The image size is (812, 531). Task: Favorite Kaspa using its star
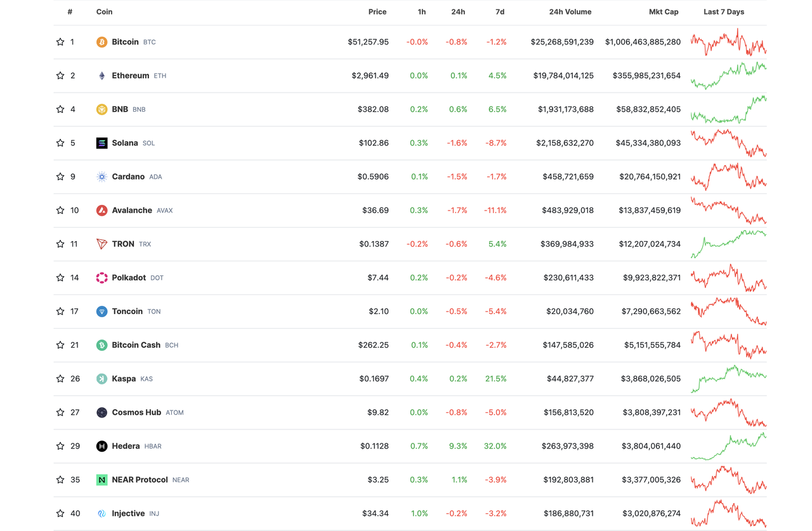60,379
